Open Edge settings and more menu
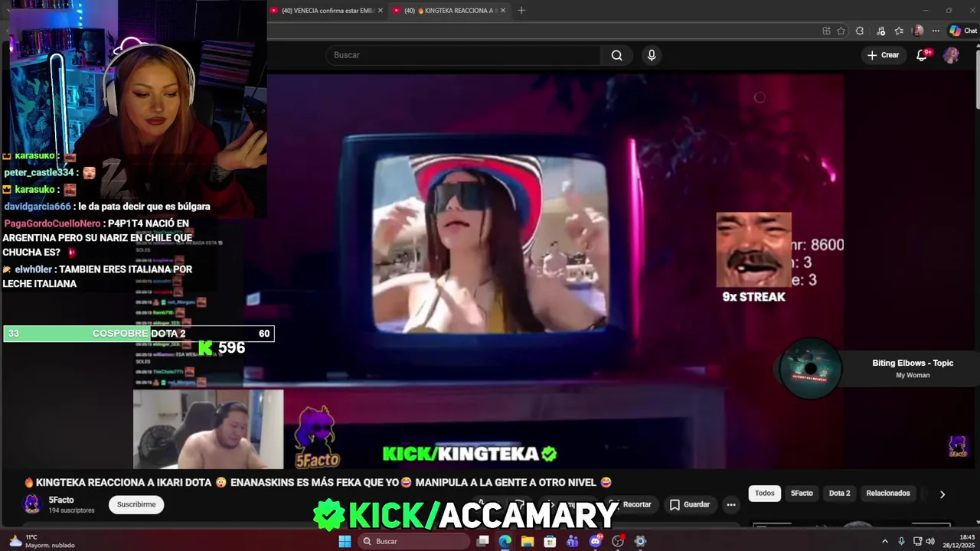 (936, 31)
